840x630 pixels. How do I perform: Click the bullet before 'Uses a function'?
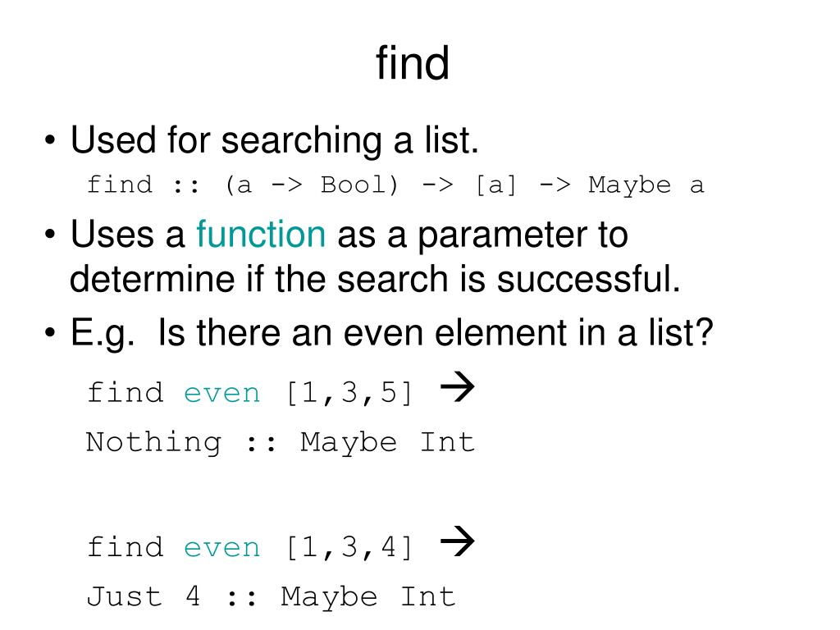coord(50,235)
